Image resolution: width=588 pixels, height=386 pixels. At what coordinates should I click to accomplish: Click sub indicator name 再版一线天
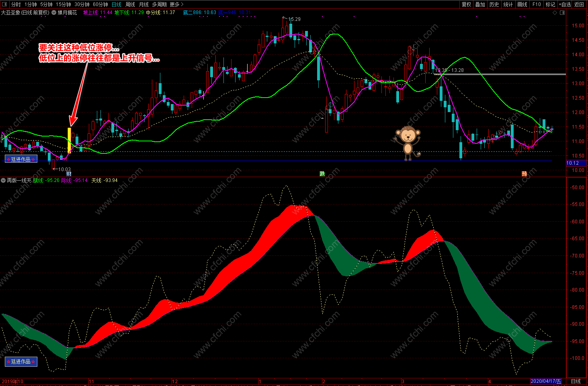point(19,180)
